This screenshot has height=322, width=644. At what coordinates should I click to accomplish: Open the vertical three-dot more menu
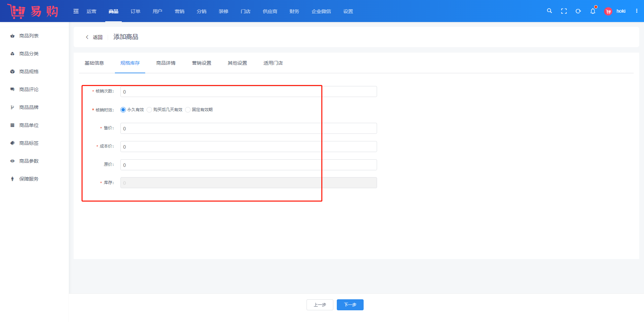(637, 11)
